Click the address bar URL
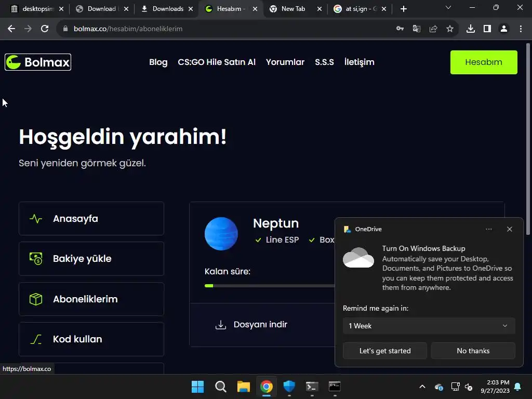This screenshot has height=399, width=532. tap(128, 29)
